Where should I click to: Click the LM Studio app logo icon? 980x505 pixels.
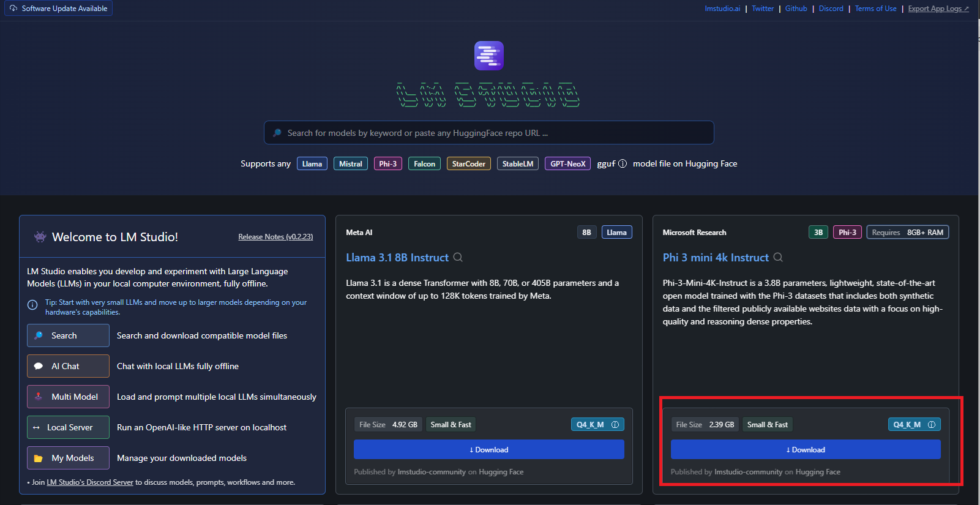[x=489, y=56]
